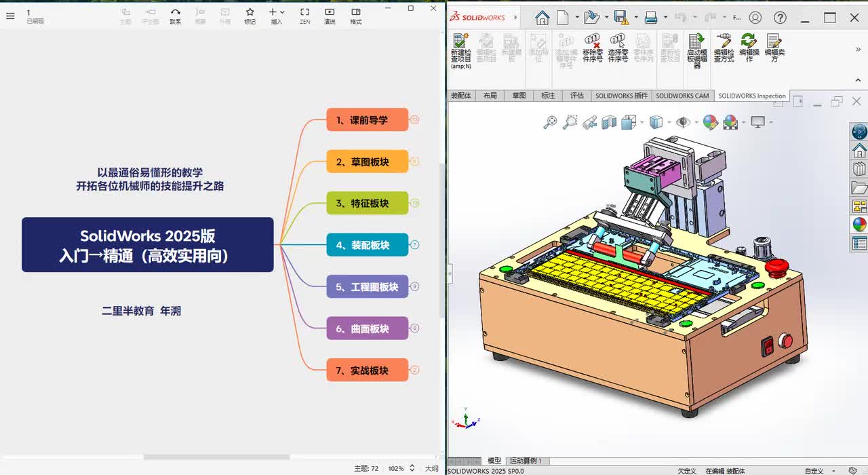Expand the ribbon overflow chevron
The width and height of the screenshot is (868, 475).
(x=858, y=50)
